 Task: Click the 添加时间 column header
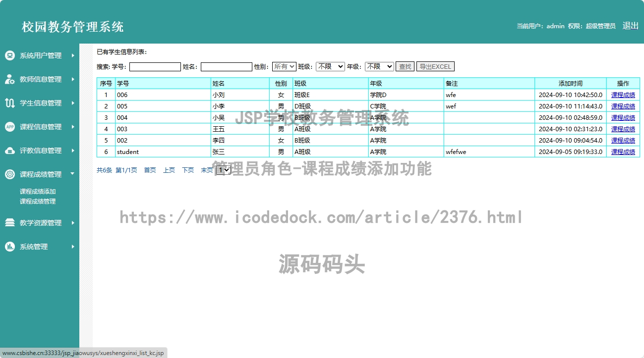(571, 83)
